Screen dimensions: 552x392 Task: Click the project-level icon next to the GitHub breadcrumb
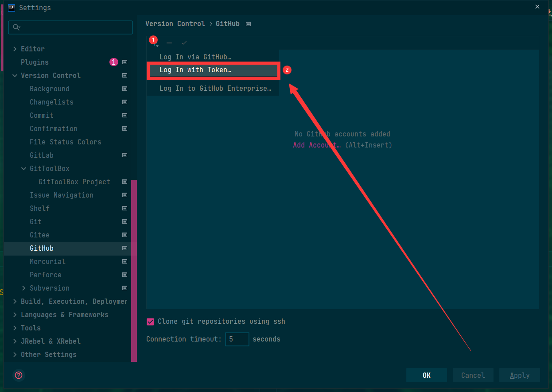pos(249,24)
